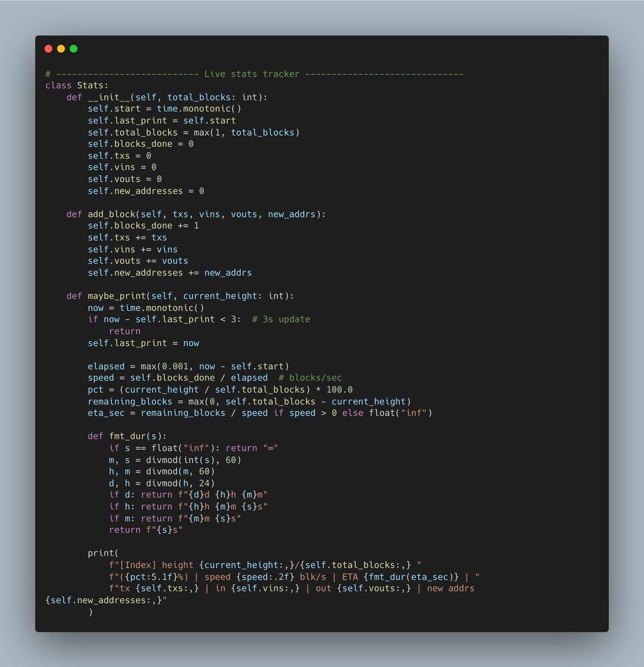Click line 'h, m = divmod(m, 60)'
Image resolution: width=644 pixels, height=667 pixels.
[162, 471]
